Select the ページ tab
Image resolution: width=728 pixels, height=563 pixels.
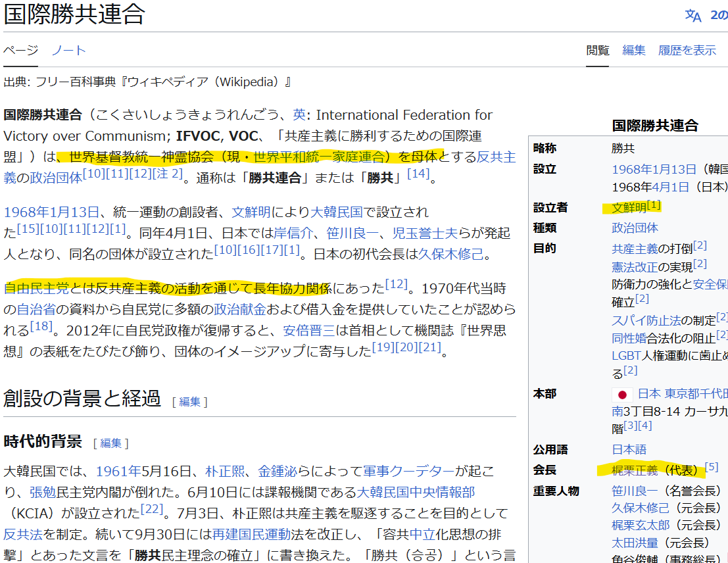(21, 50)
